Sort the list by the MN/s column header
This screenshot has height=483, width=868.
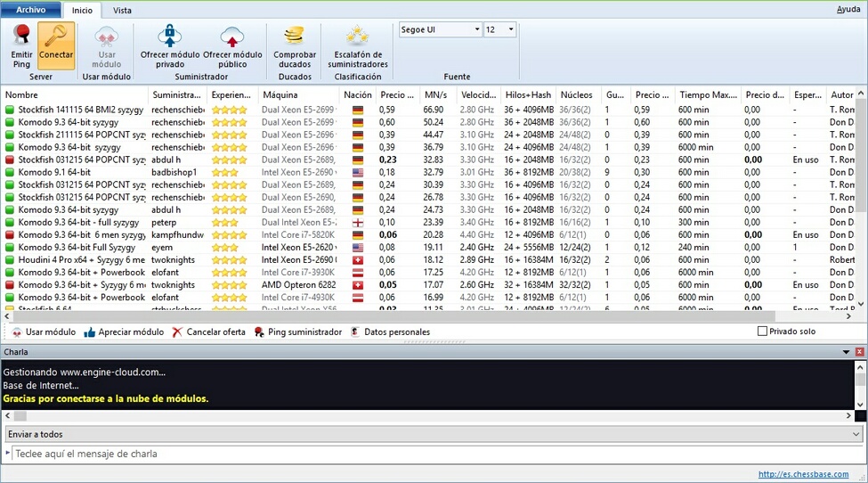[x=436, y=94]
